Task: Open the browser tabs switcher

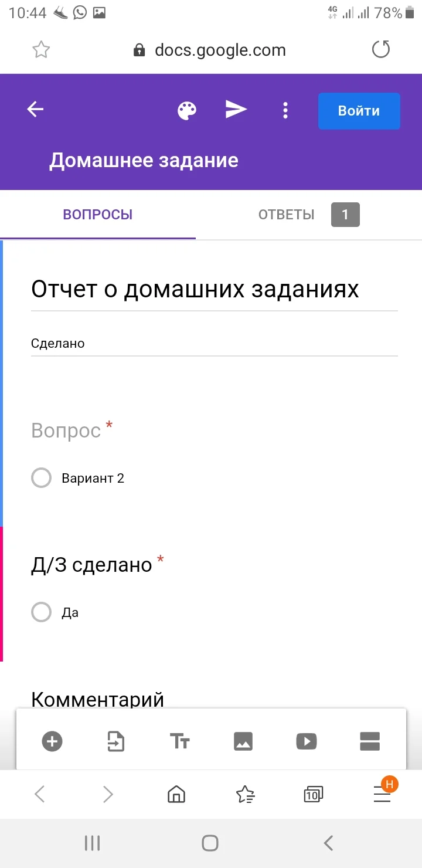Action: pos(313,795)
